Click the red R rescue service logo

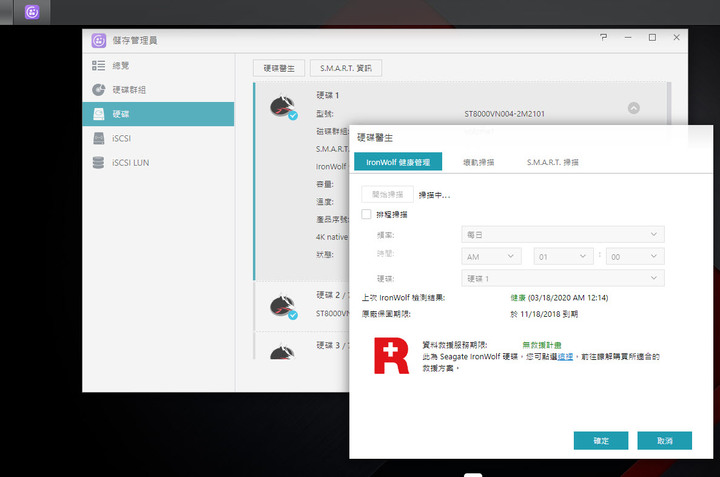tap(391, 355)
